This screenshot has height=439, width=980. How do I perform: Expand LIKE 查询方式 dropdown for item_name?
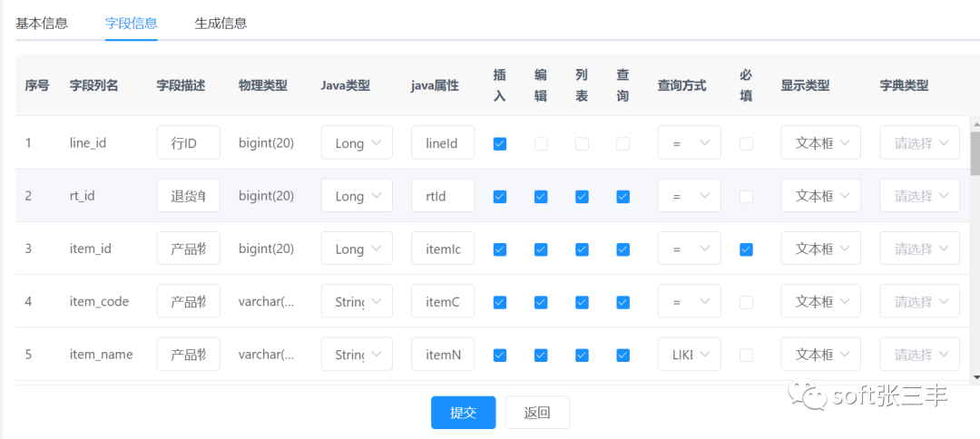click(x=689, y=355)
